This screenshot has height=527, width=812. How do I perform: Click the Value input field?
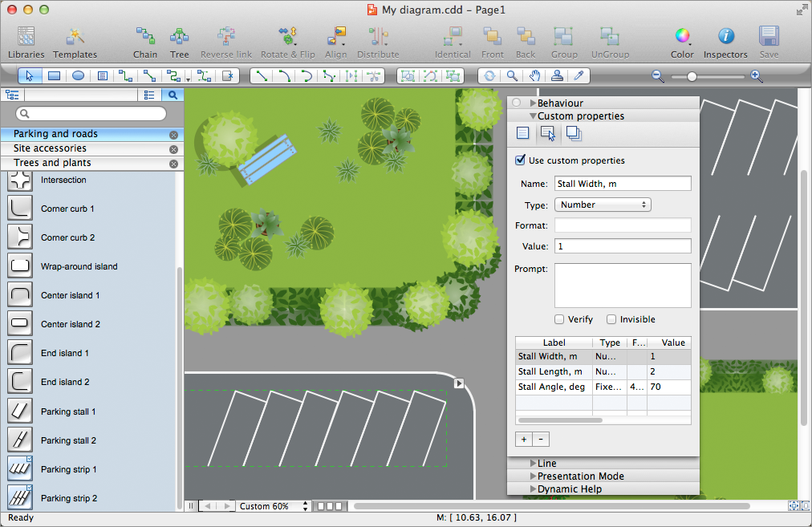623,246
